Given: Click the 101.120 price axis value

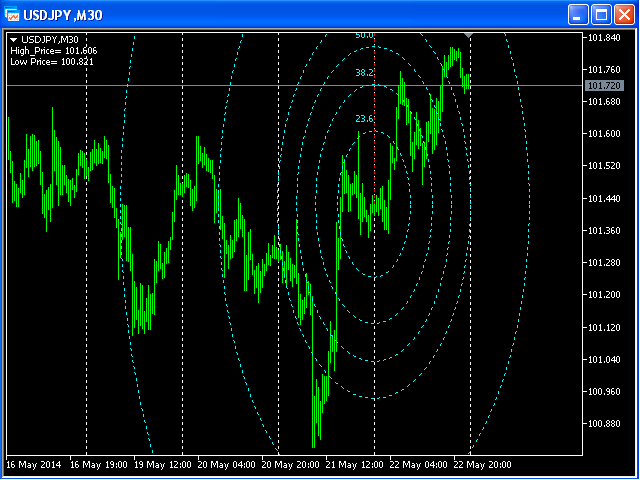Looking at the screenshot, I should (x=604, y=327).
